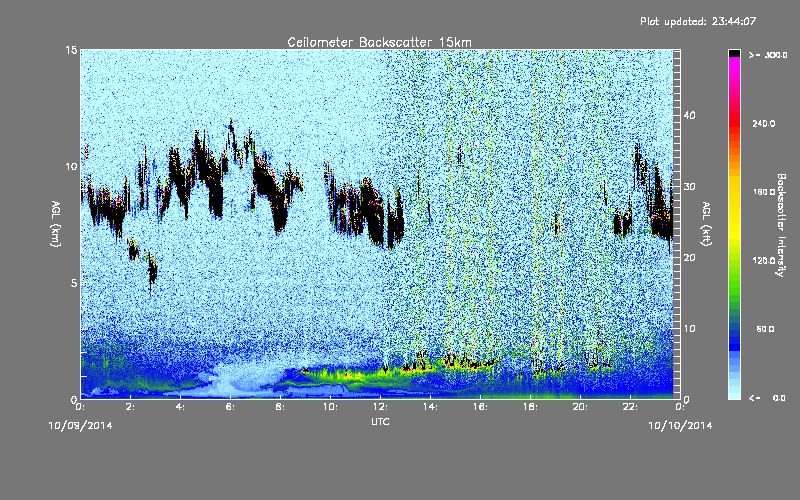Image resolution: width=800 pixels, height=500 pixels.
Task: Click the '60.0' colorbar value
Action: tap(765, 329)
